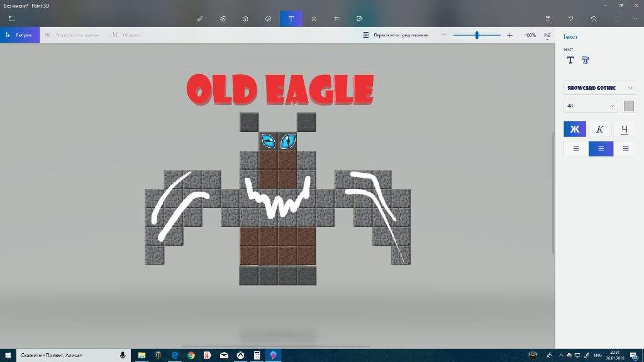
Task: Click the eagle's left blue eye
Action: 268,141
